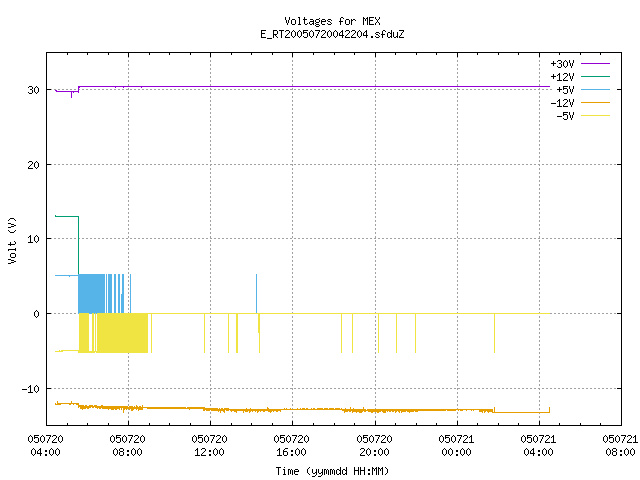The height and width of the screenshot is (480, 640).
Task: Click the solid yellow -5V data block
Action: tap(122, 333)
